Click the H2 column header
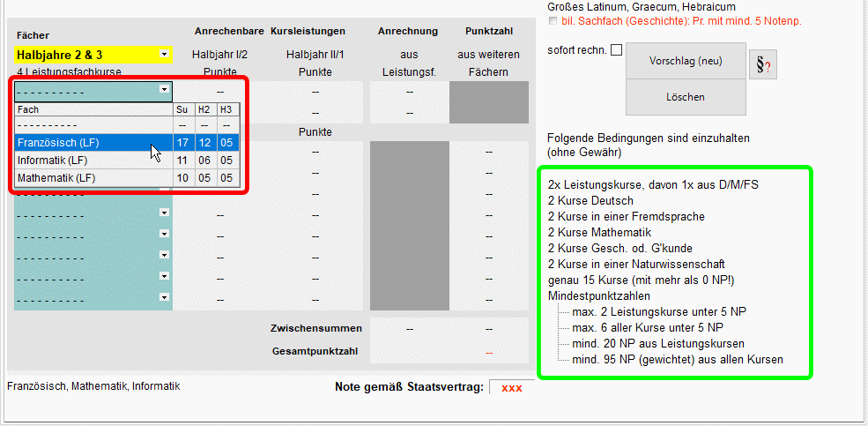868x426 pixels. 204,109
